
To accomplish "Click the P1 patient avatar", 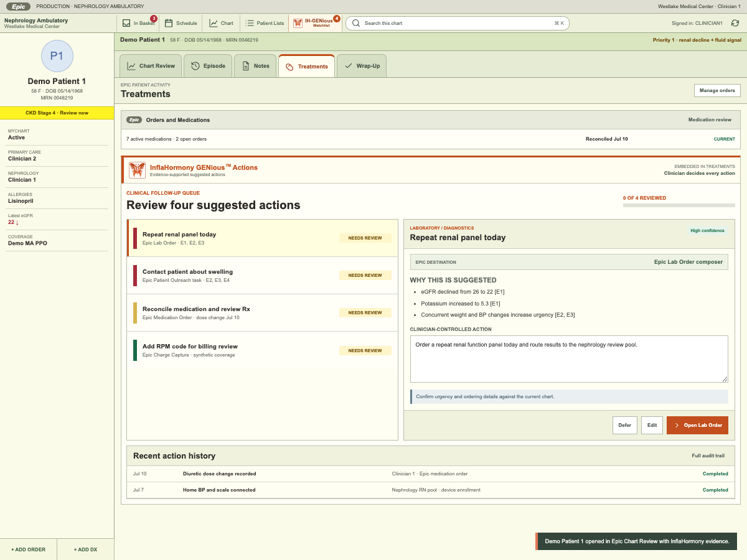I will (x=57, y=56).
